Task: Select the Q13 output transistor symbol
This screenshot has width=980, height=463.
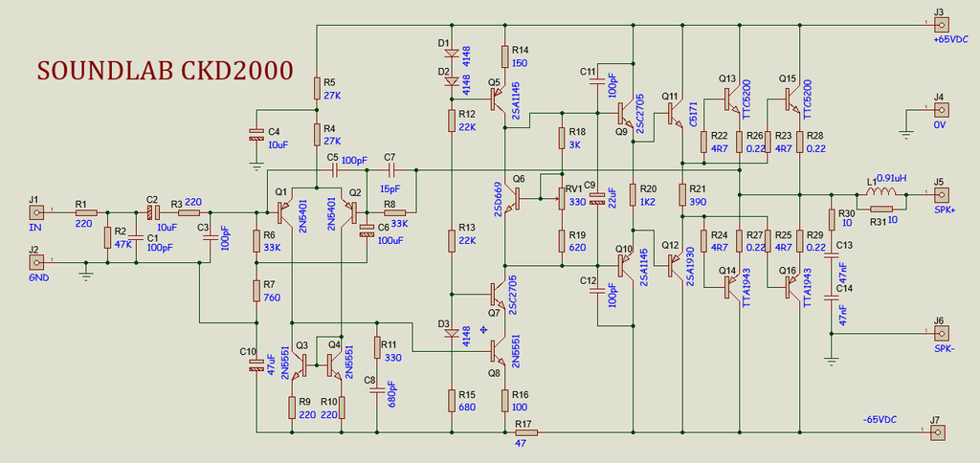Action: pos(731,99)
